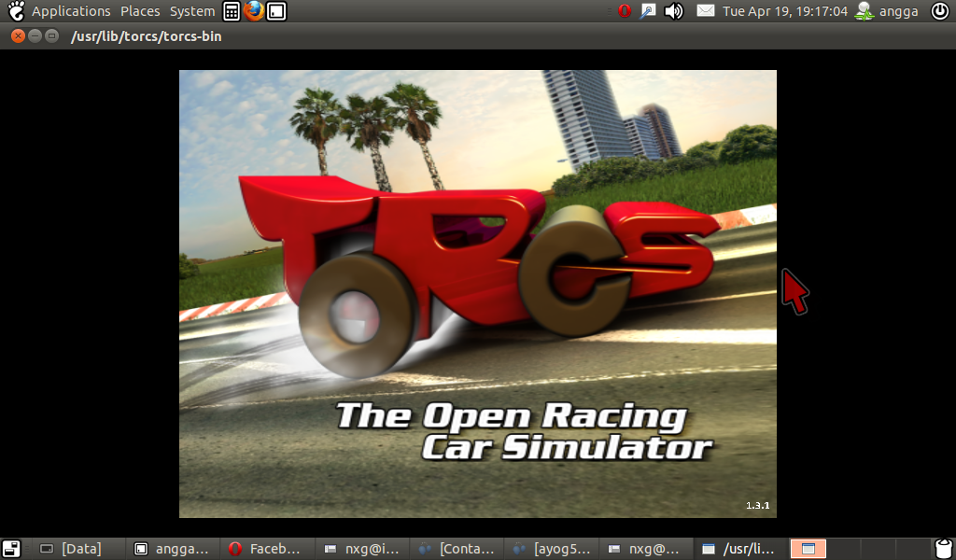956x560 pixels.
Task: Click the magnifier tray icon
Action: (647, 11)
